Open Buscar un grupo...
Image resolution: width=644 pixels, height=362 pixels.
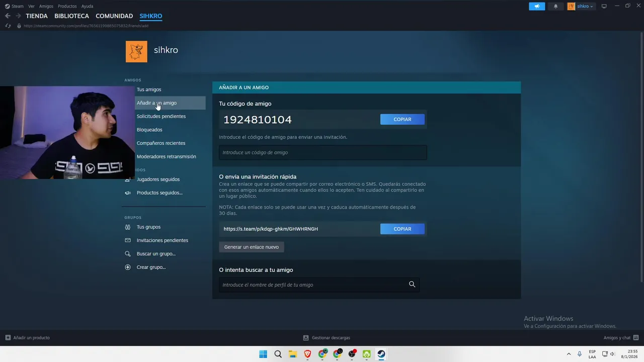156,254
